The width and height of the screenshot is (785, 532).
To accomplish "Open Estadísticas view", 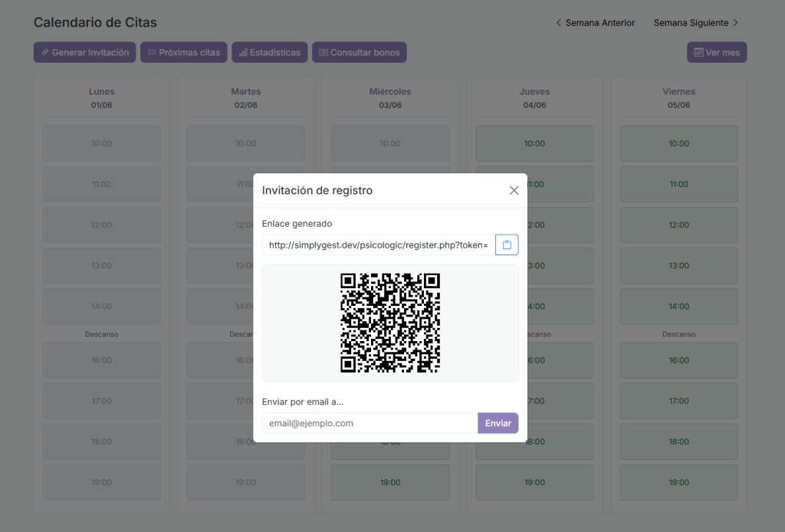I will [x=269, y=52].
